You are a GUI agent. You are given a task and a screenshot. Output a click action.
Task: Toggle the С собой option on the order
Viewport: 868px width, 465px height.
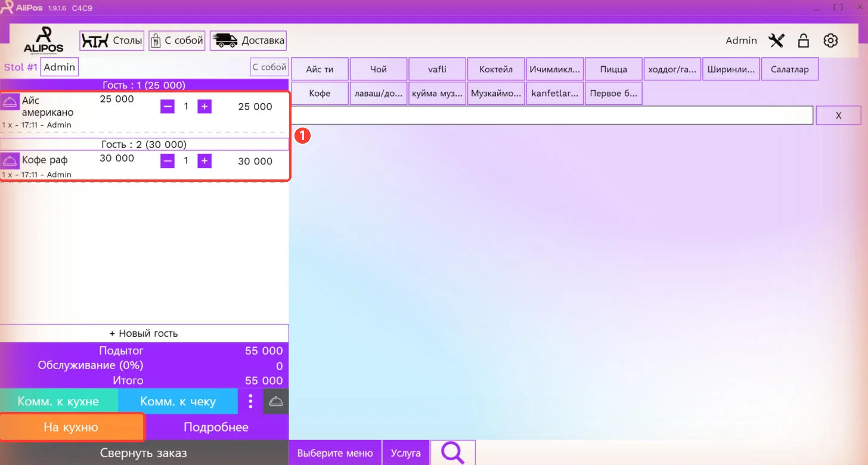[x=269, y=67]
